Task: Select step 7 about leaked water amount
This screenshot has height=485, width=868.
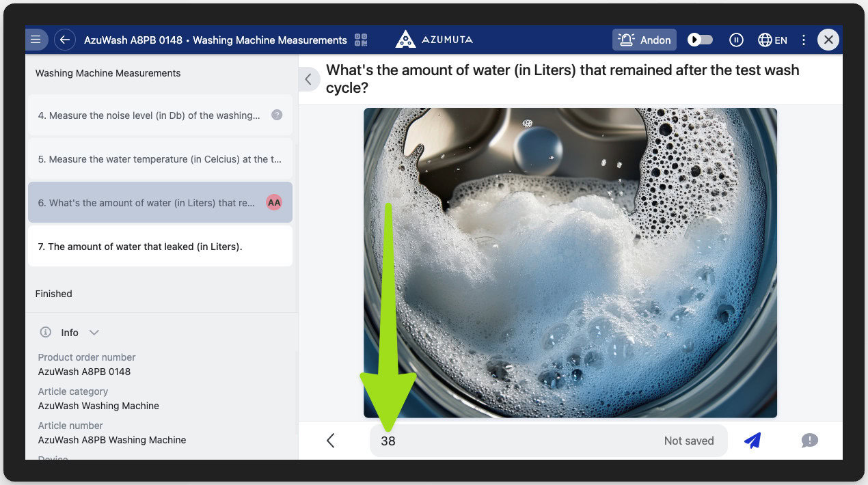Action: click(x=160, y=247)
